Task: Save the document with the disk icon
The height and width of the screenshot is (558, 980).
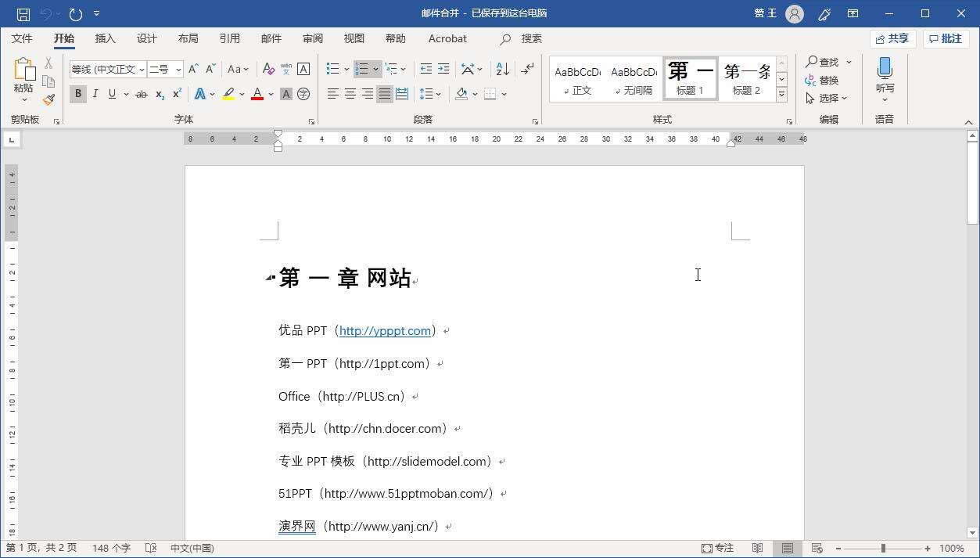Action: click(x=23, y=13)
